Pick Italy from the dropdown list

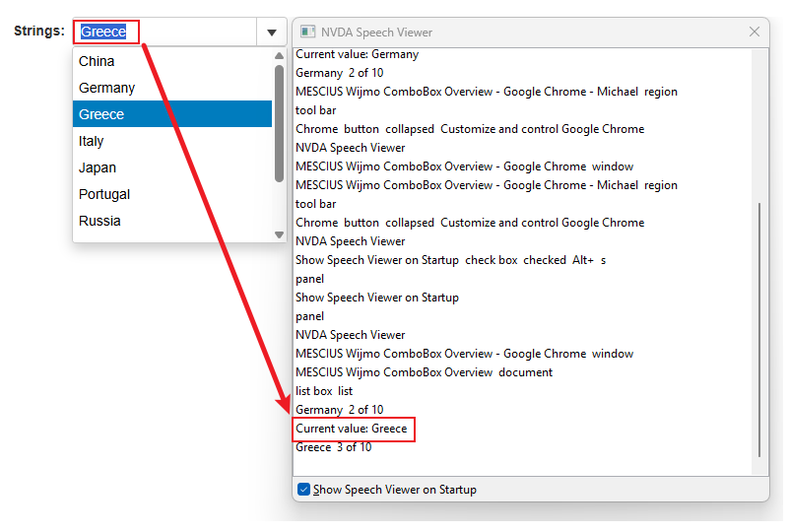tap(91, 141)
